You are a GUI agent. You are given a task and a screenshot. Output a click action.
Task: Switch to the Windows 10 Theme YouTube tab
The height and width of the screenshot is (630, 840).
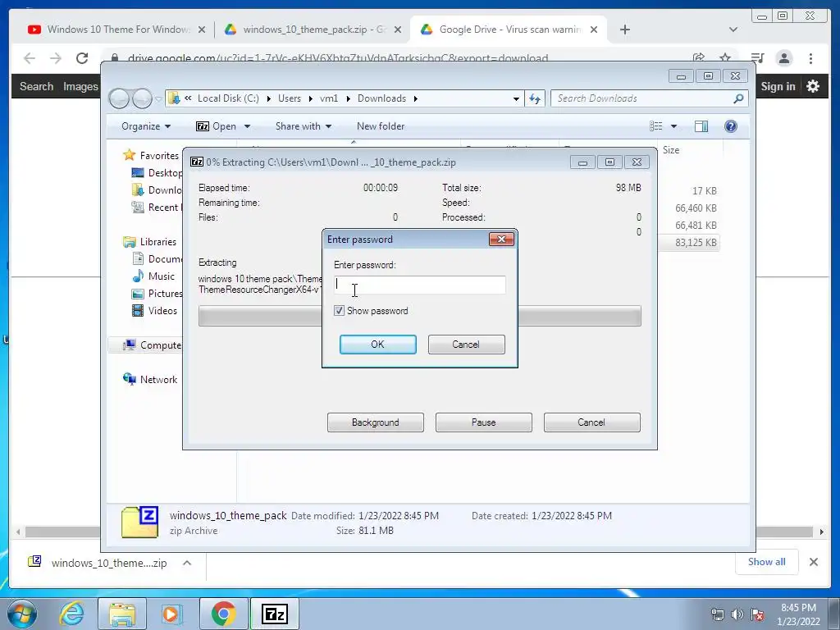click(118, 30)
